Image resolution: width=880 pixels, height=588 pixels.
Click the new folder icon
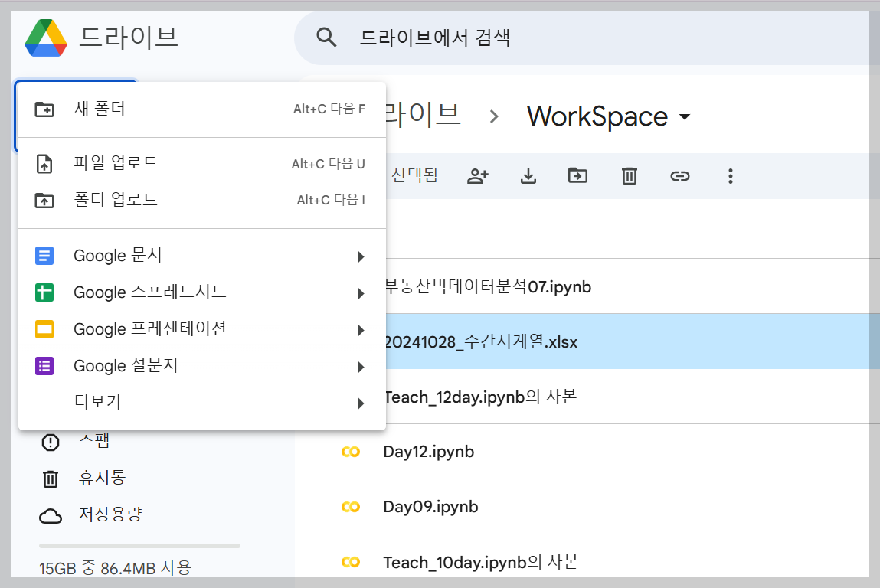44,109
